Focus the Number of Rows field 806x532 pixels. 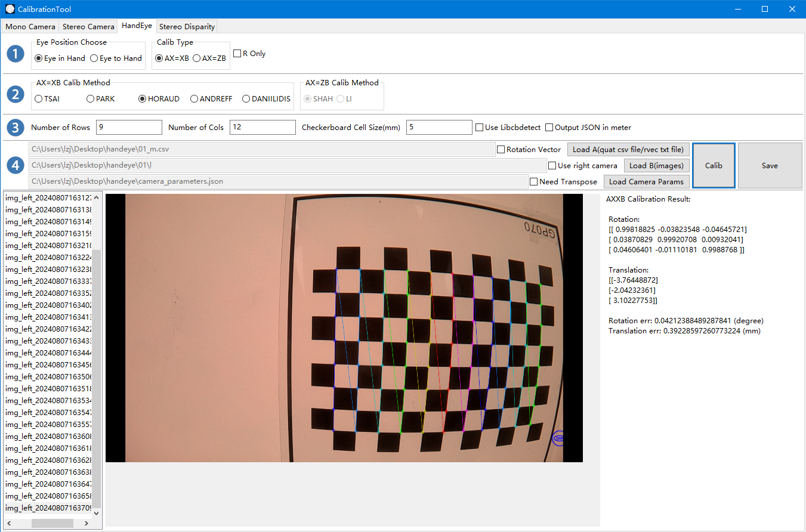(129, 128)
